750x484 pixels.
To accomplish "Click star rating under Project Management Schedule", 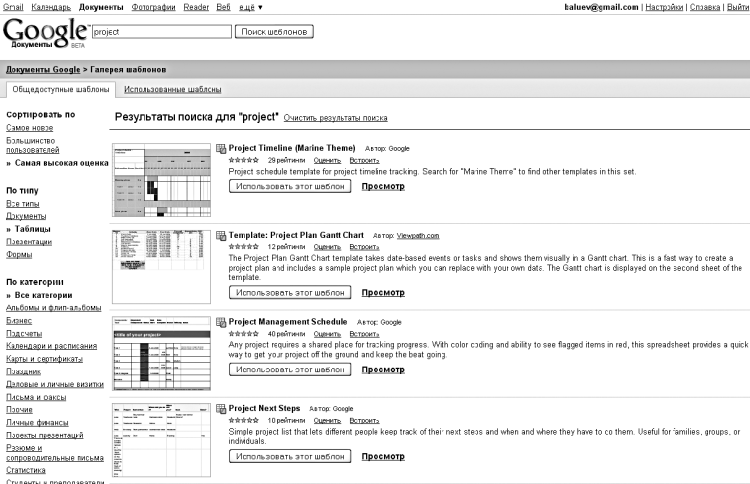I will [243, 333].
